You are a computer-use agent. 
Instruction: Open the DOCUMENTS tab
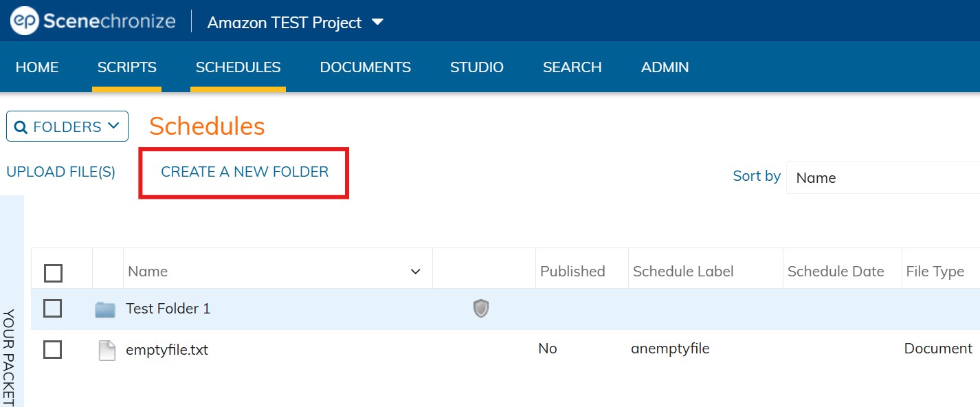(366, 67)
